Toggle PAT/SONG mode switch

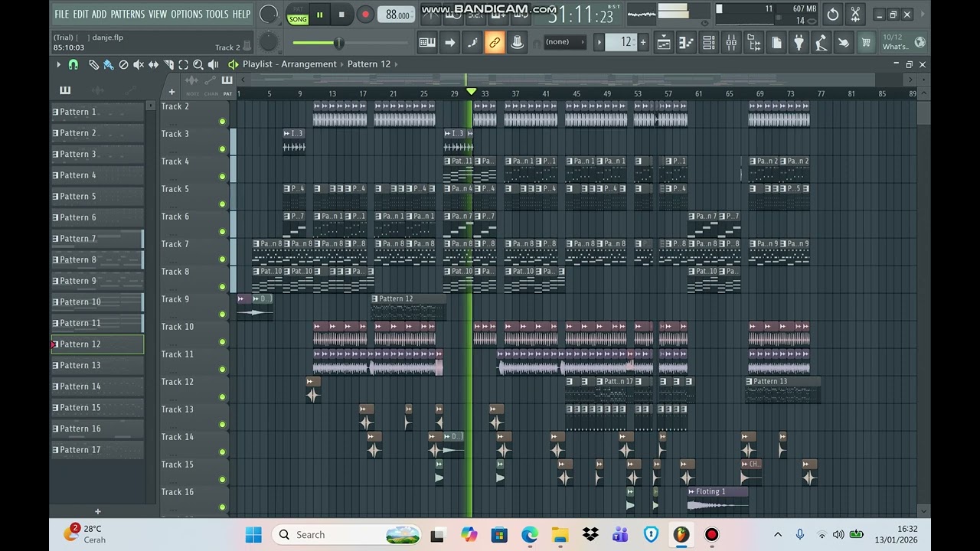(x=298, y=15)
